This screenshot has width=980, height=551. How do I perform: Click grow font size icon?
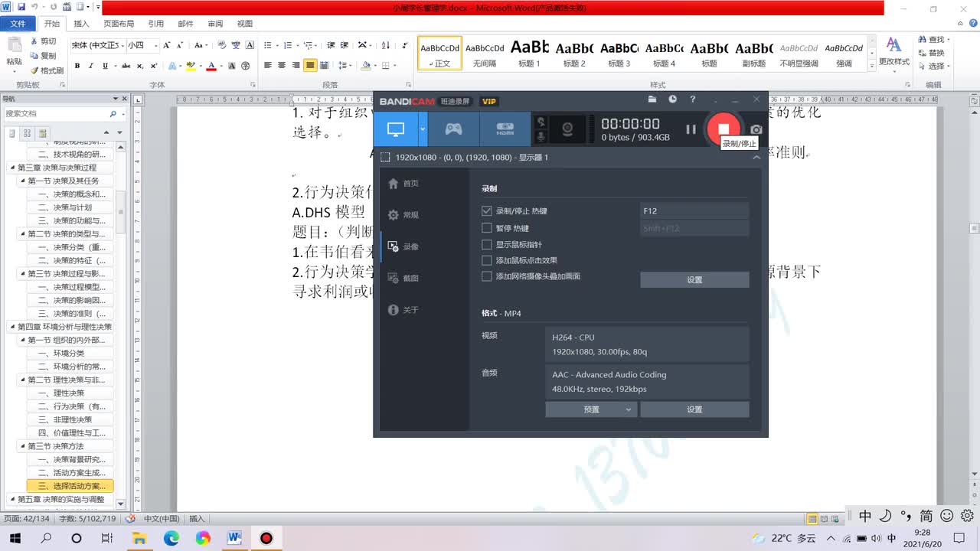pyautogui.click(x=168, y=46)
